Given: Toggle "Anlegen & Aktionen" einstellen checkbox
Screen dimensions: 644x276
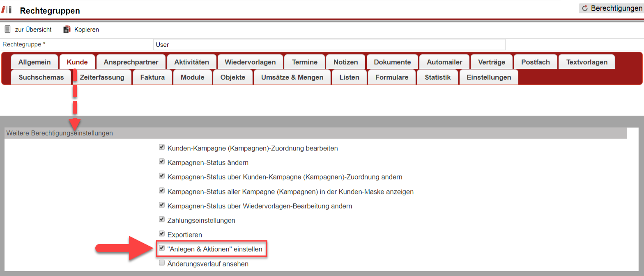Looking at the screenshot, I should point(162,248).
